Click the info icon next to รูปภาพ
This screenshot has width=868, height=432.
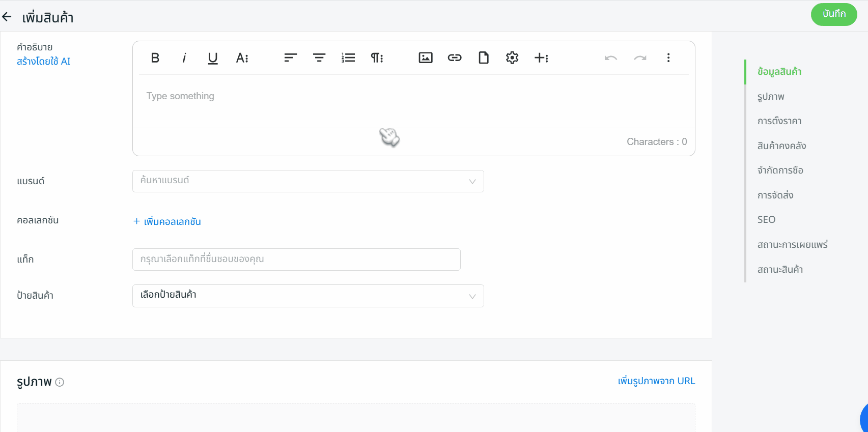tap(60, 382)
